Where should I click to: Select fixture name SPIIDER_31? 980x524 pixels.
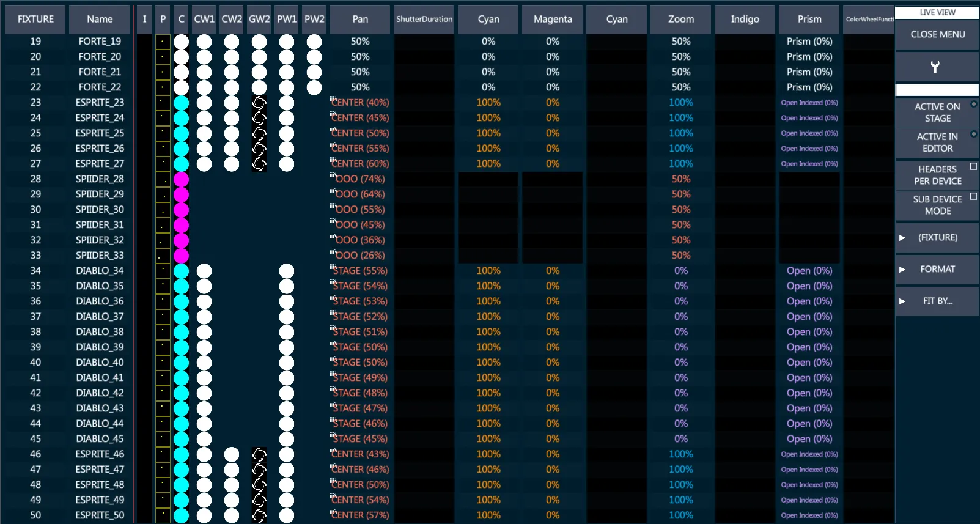(100, 225)
